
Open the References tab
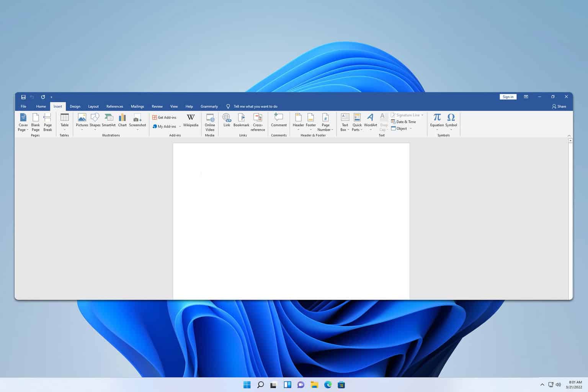pos(115,106)
